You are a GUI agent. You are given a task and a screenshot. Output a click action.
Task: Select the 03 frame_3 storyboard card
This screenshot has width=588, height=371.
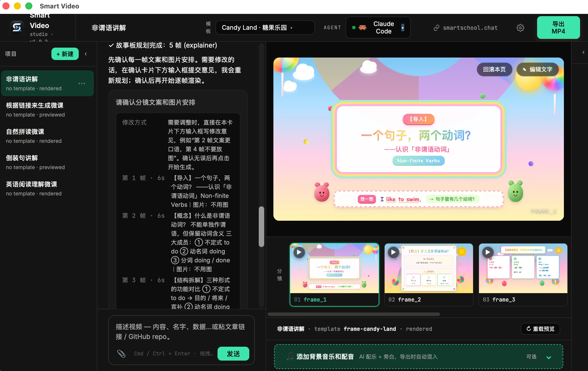click(x=523, y=275)
